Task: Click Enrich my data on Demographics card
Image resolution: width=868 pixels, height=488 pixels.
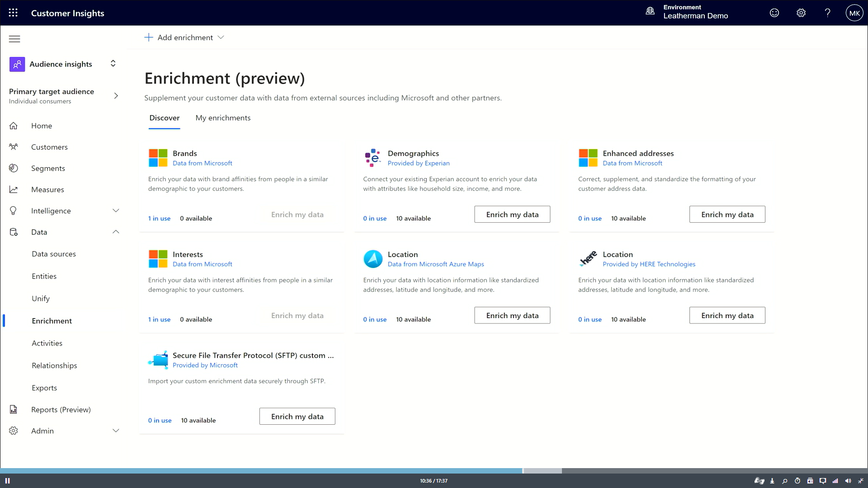Action: point(512,215)
